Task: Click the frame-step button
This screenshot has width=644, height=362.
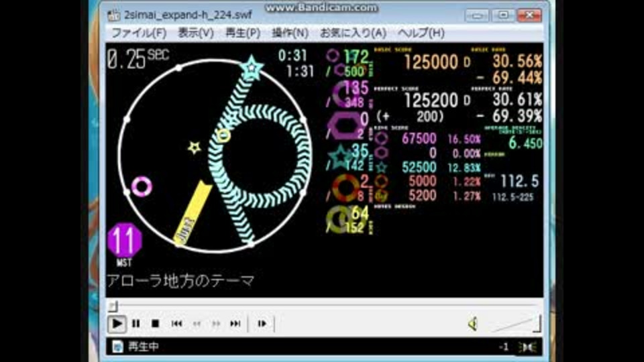Action: tap(262, 324)
